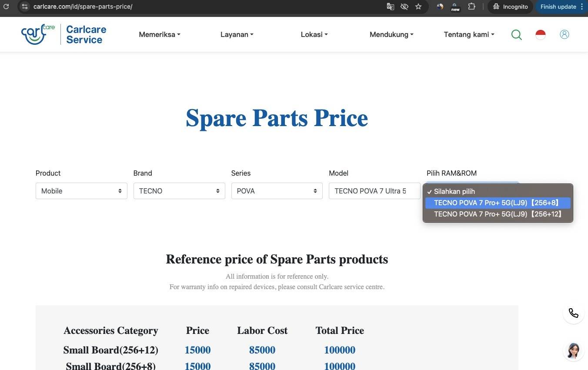Open the Series dropdown showing POVA

click(x=277, y=191)
